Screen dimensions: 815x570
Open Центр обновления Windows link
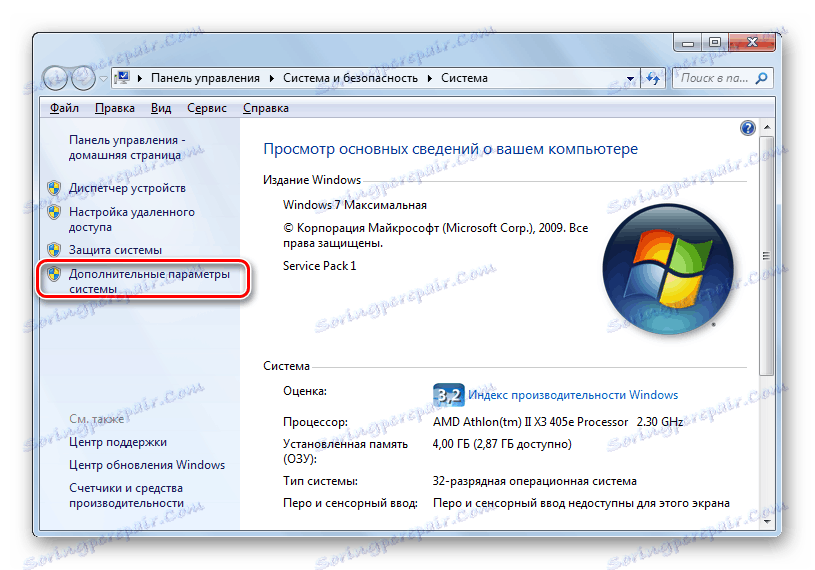(x=147, y=465)
